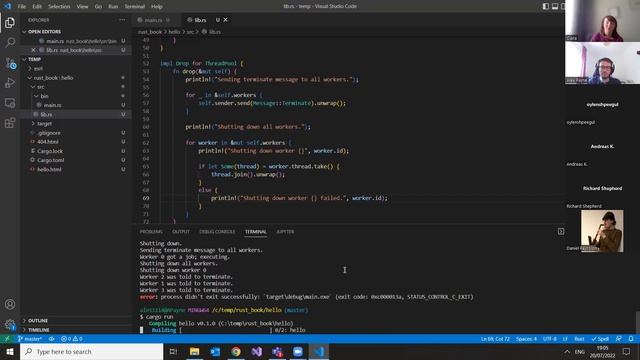The height and width of the screenshot is (360, 640).
Task: Click the Spaces: 4 indentation status item
Action: tap(527, 339)
